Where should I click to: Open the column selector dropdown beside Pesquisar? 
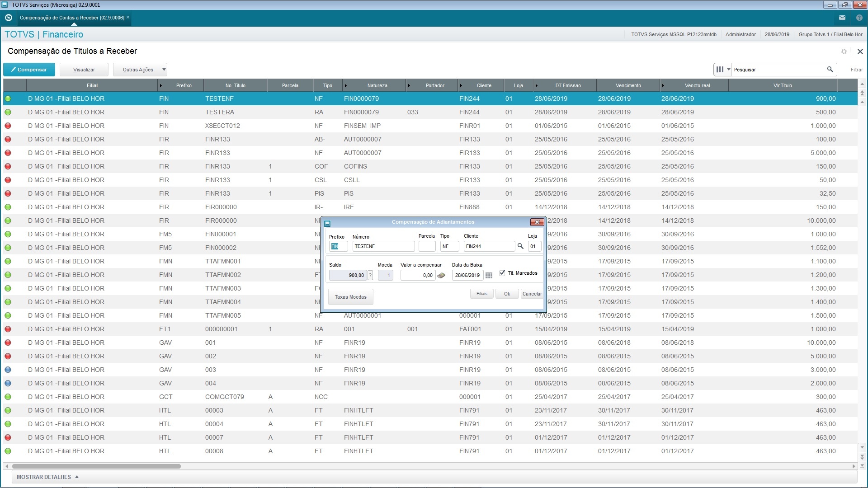722,70
